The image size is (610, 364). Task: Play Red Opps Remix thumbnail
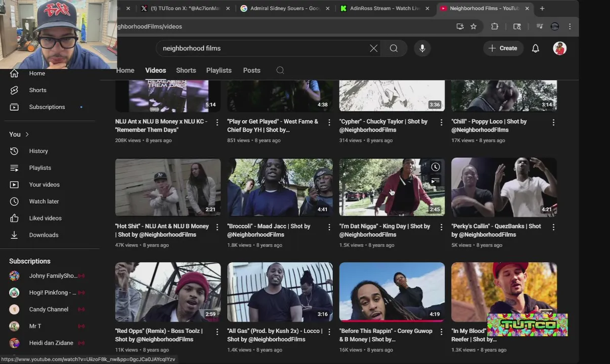(168, 292)
